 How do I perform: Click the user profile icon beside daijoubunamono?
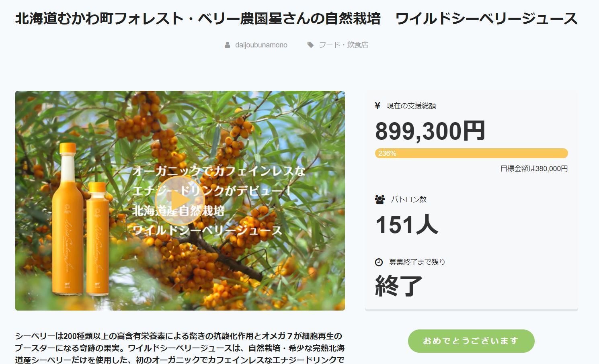pos(228,45)
